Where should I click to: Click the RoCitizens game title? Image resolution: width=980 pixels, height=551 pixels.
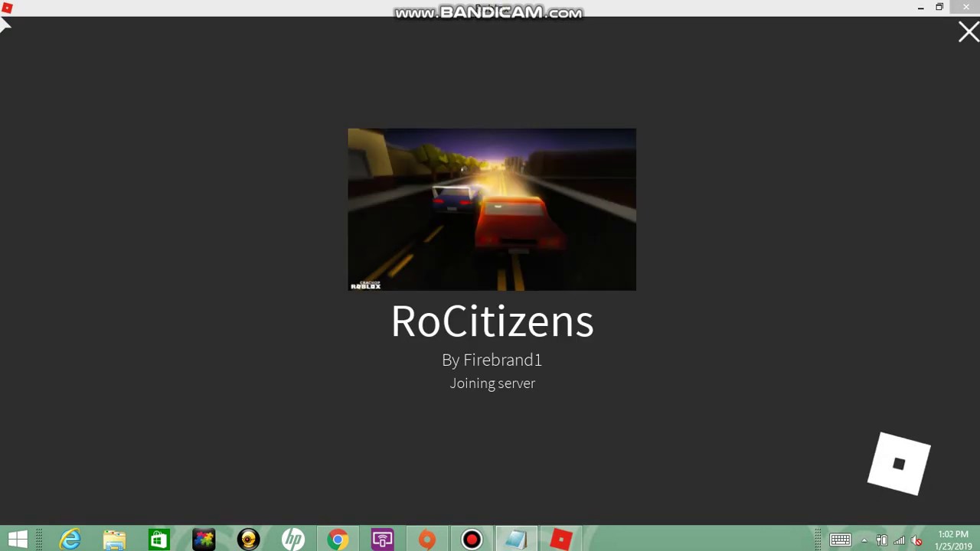click(x=492, y=321)
